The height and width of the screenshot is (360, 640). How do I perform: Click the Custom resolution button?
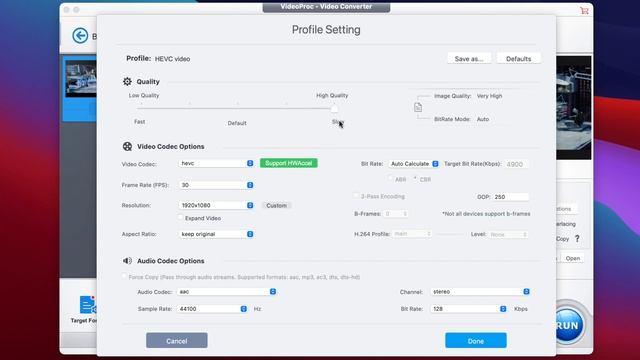click(x=276, y=205)
